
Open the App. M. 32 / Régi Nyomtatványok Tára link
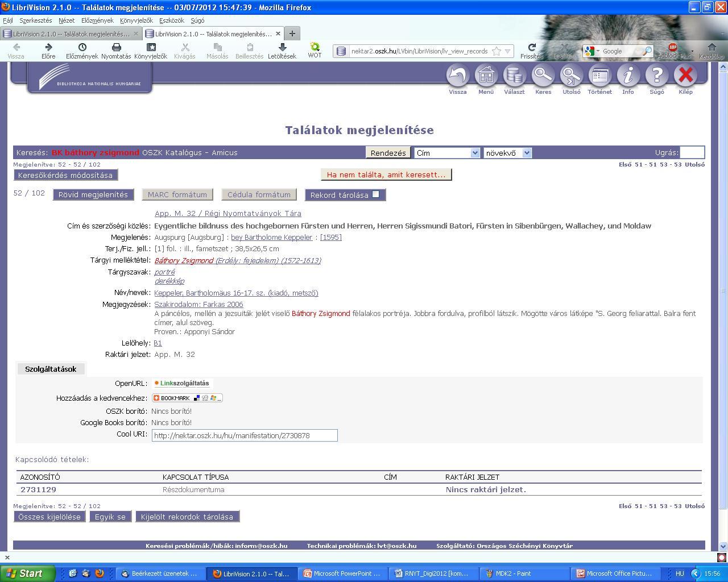click(228, 214)
